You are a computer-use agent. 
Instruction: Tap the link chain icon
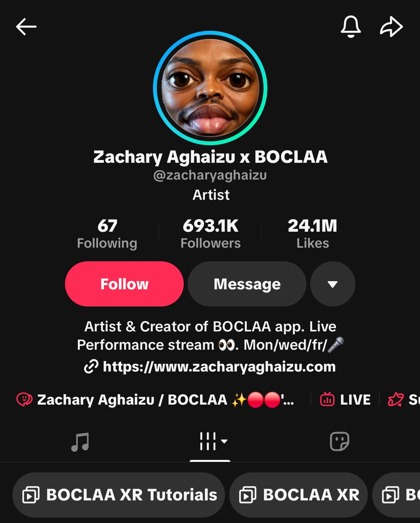point(91,367)
